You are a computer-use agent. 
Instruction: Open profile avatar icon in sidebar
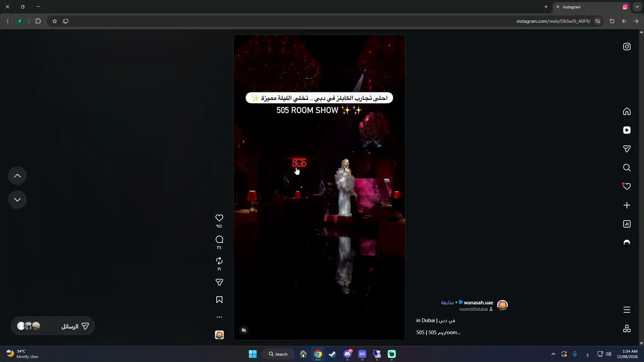627,242
